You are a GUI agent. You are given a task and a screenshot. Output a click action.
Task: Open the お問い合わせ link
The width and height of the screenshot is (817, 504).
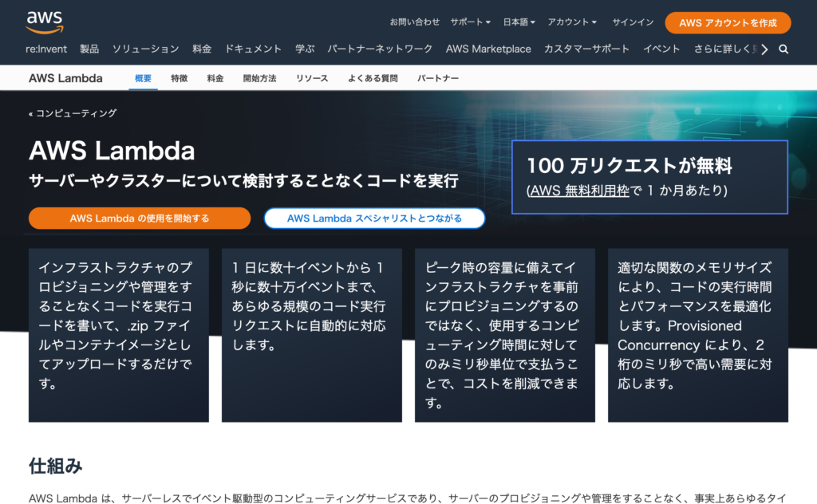click(x=414, y=22)
